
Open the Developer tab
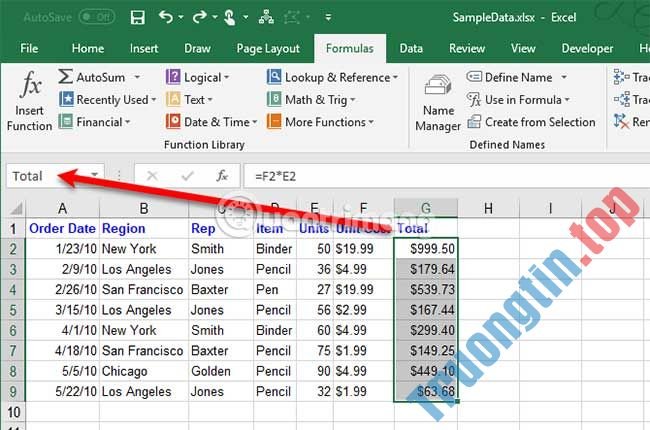(587, 49)
